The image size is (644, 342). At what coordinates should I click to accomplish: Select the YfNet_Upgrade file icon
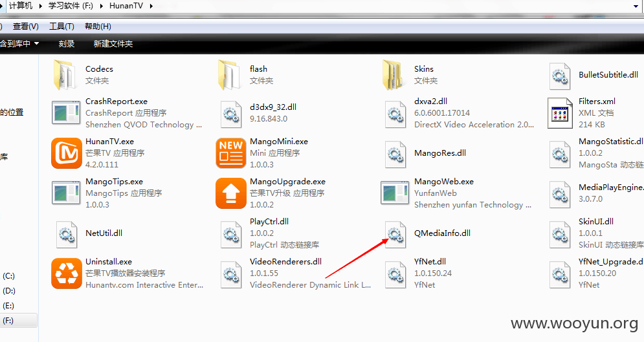560,275
